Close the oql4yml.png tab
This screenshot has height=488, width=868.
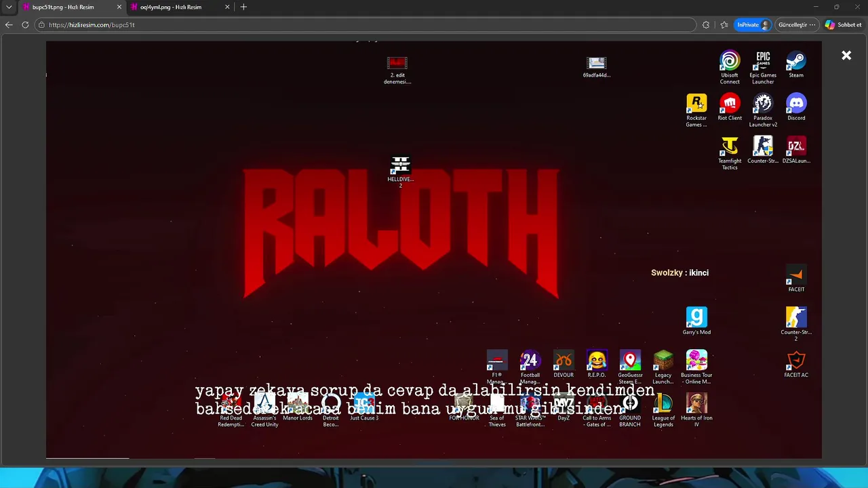click(227, 7)
